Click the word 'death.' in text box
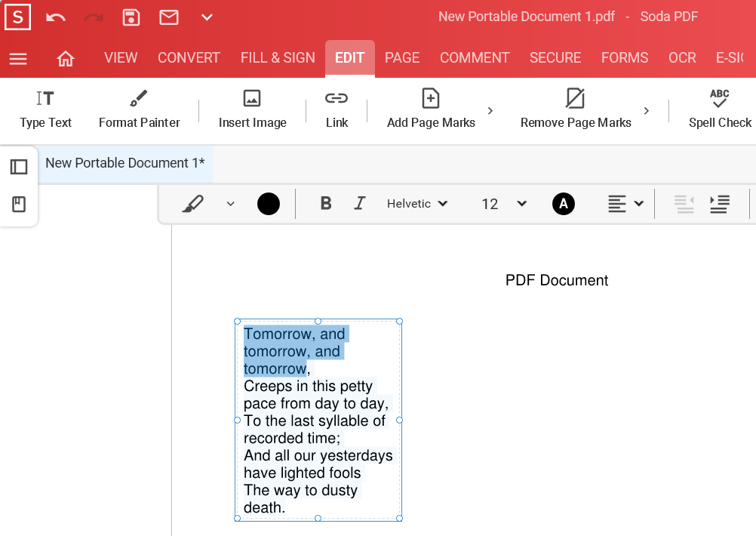 [x=264, y=507]
